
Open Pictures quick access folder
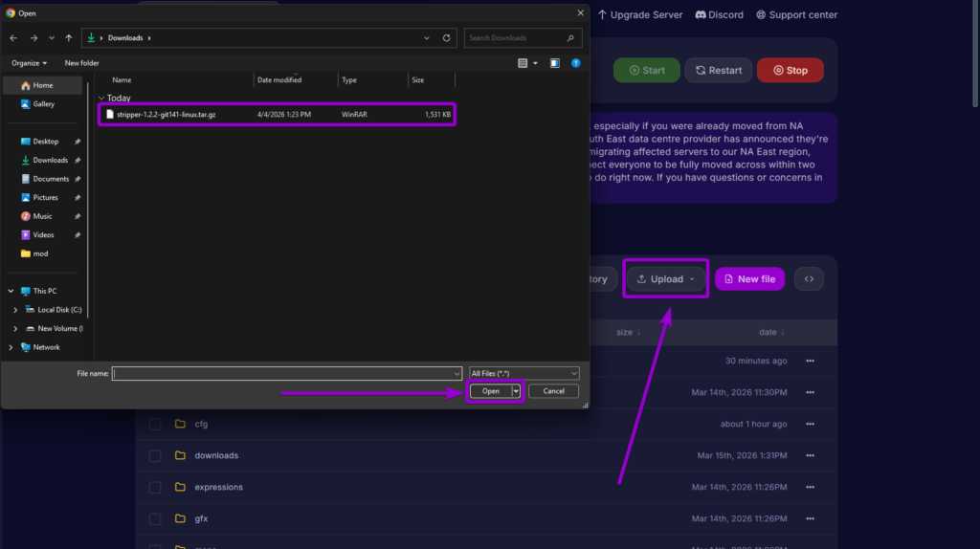click(x=45, y=198)
